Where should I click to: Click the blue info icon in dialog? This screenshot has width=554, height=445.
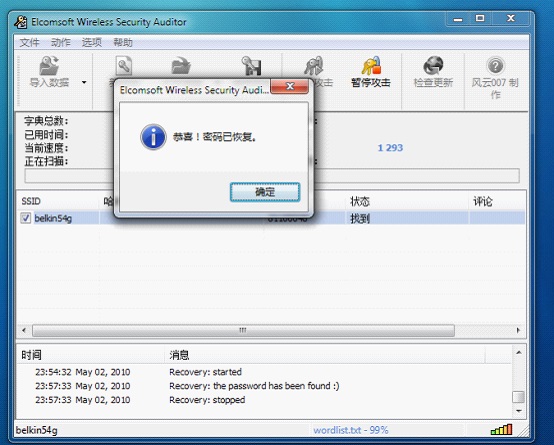point(153,137)
